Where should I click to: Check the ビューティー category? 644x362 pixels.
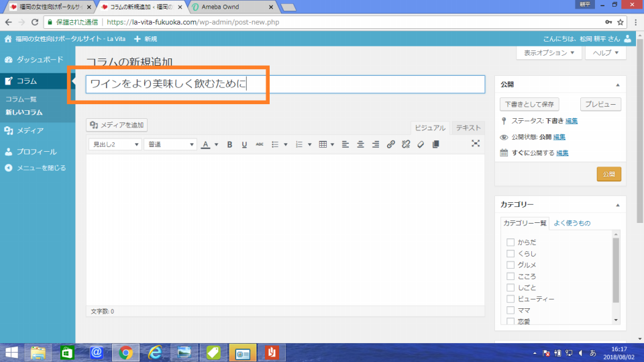(510, 299)
